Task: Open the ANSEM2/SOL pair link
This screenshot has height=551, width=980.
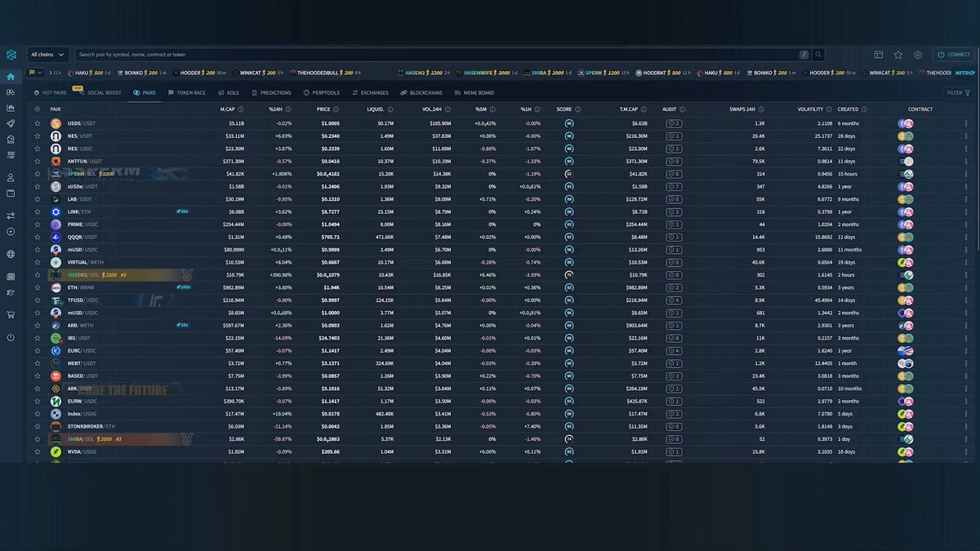Action: coord(82,275)
